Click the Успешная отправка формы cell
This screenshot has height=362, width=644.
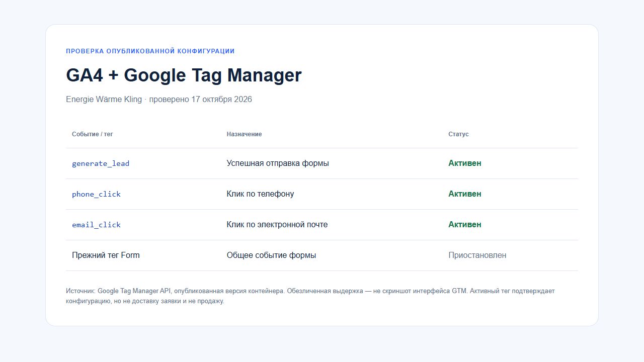click(x=278, y=163)
